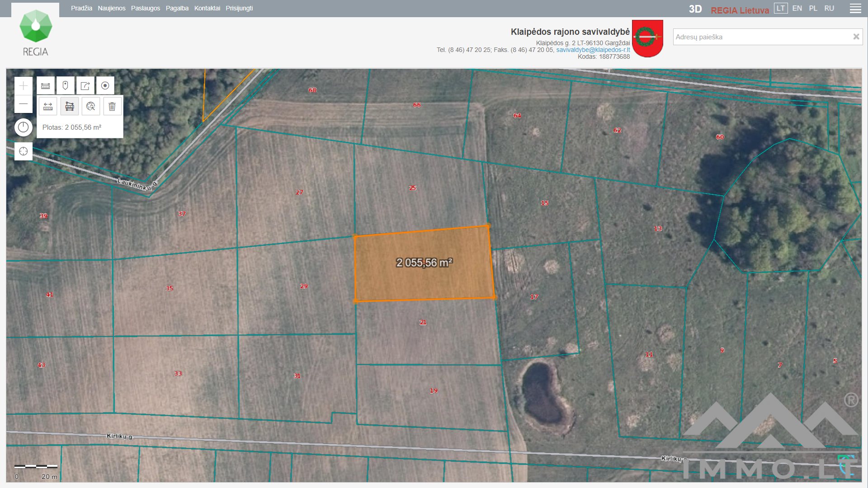
Task: Delete measurements with the trash icon
Action: coord(112,107)
